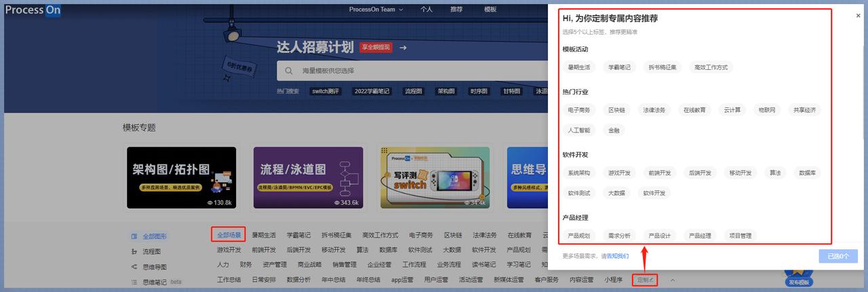Filter by 财务 scene

245,265
